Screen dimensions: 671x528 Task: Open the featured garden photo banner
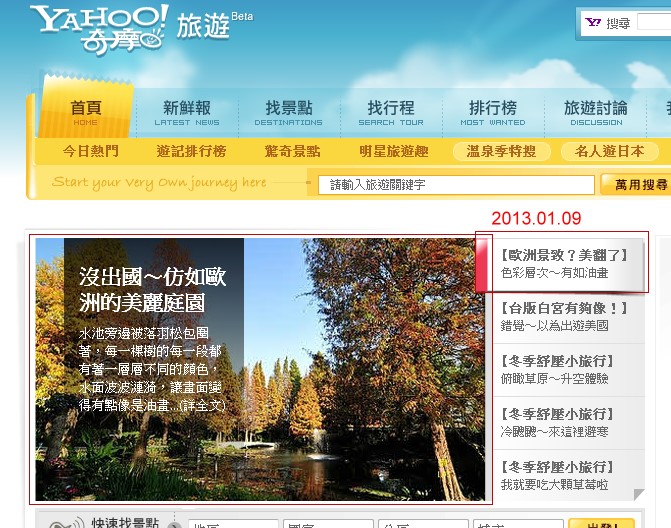[x=260, y=369]
